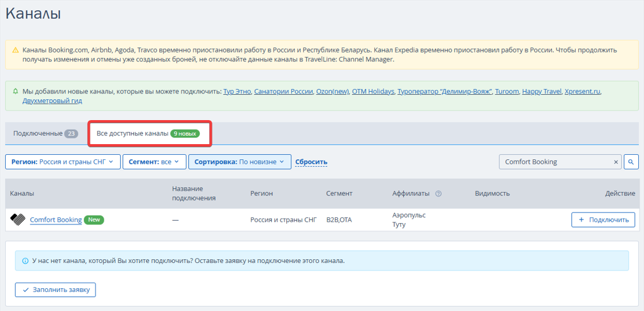Click the Подключить button

pyautogui.click(x=603, y=220)
